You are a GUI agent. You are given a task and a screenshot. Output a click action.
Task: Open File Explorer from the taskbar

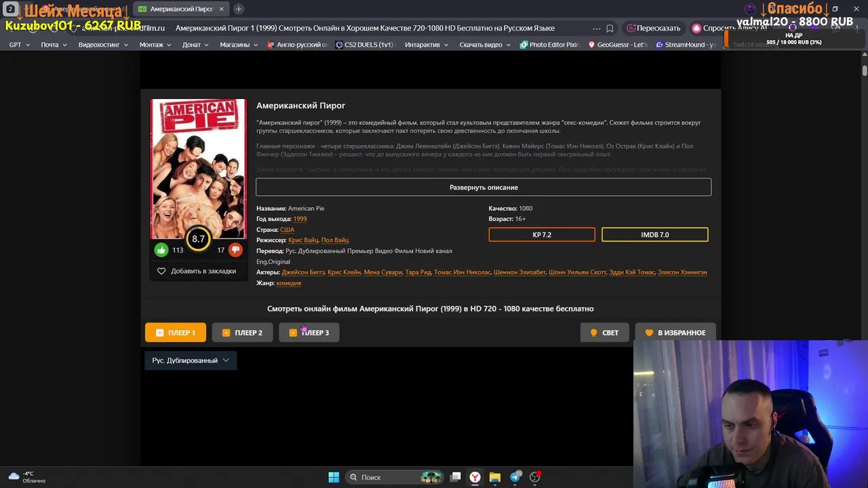[x=495, y=477]
